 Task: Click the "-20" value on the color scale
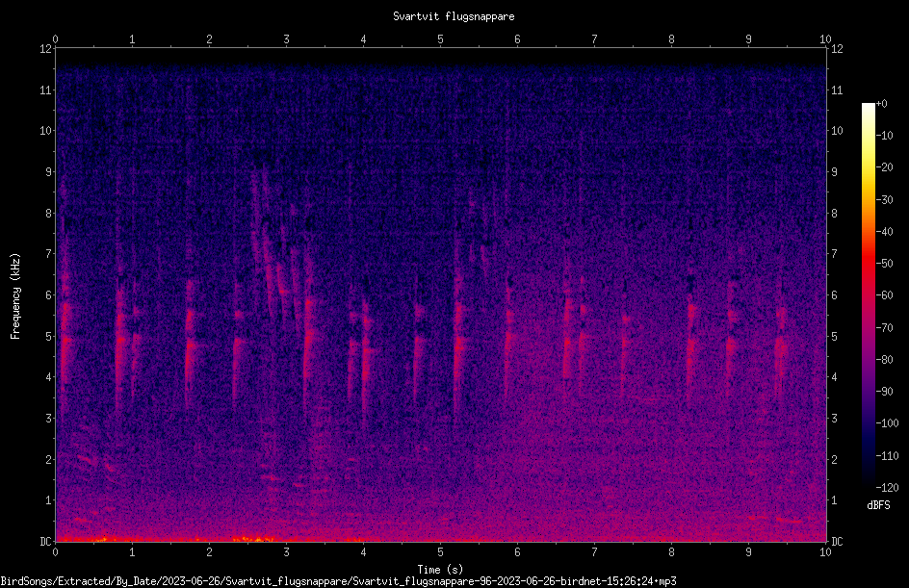tap(885, 167)
